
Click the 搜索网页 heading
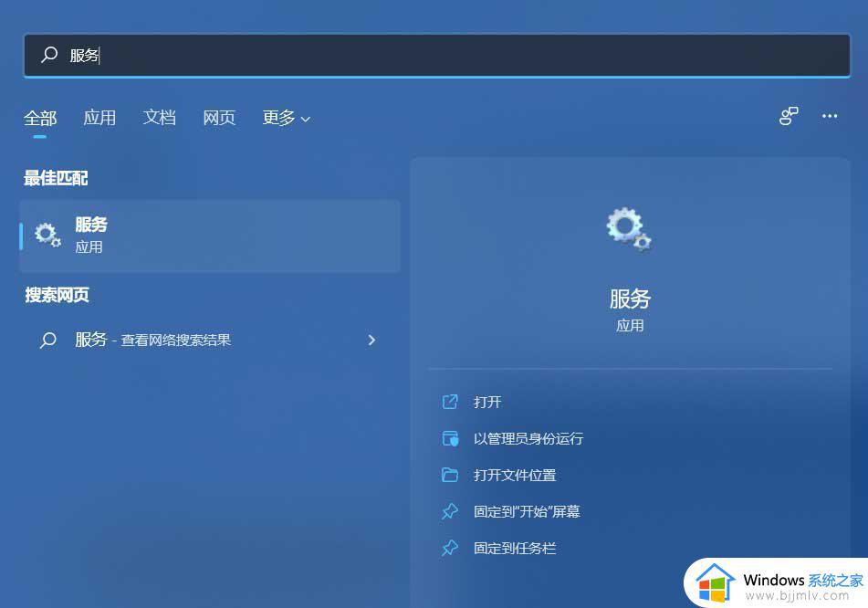(x=57, y=295)
